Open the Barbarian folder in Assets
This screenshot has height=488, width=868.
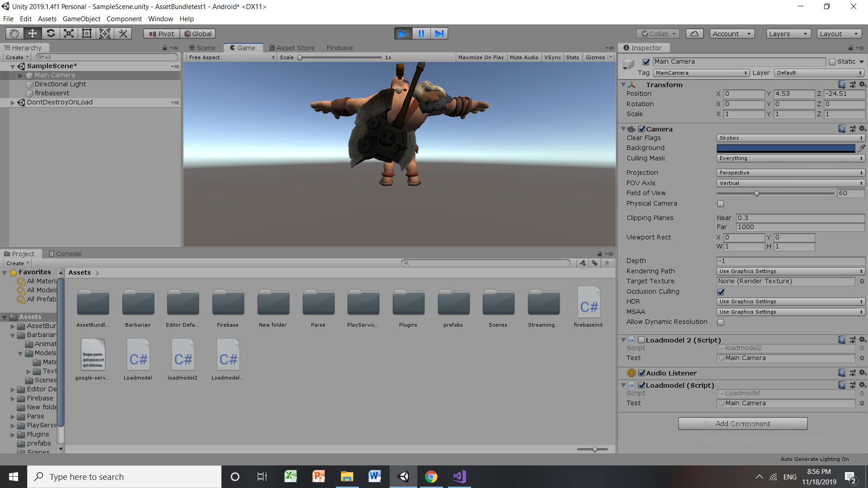[x=138, y=308]
